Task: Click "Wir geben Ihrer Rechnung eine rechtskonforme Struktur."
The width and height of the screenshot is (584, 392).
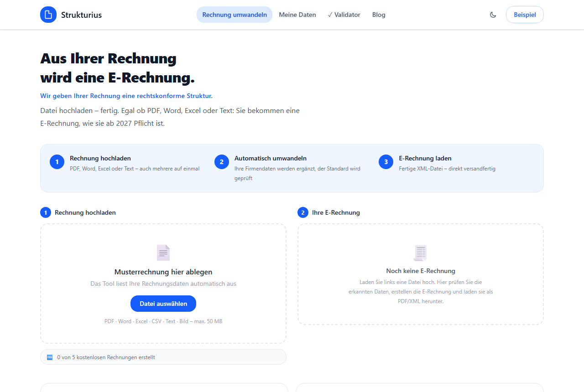Action: tap(126, 96)
